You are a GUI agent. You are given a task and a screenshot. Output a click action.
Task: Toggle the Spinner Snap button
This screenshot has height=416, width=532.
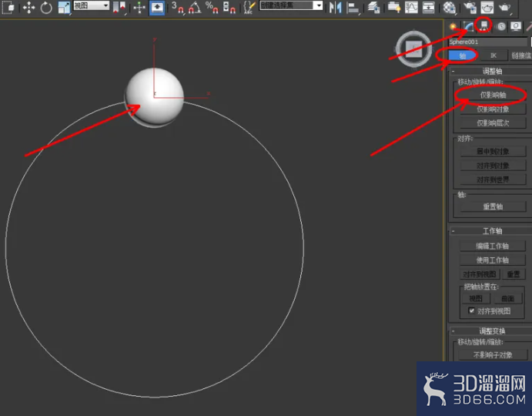pos(229,7)
